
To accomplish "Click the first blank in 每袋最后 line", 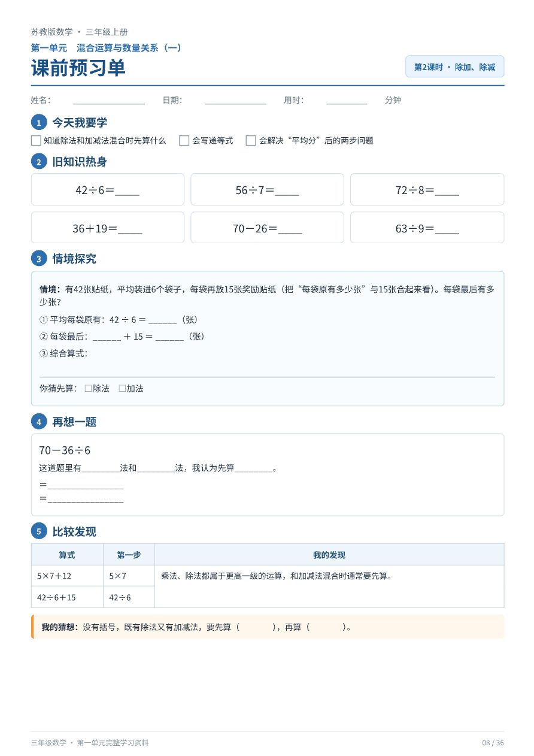I will 107,337.
